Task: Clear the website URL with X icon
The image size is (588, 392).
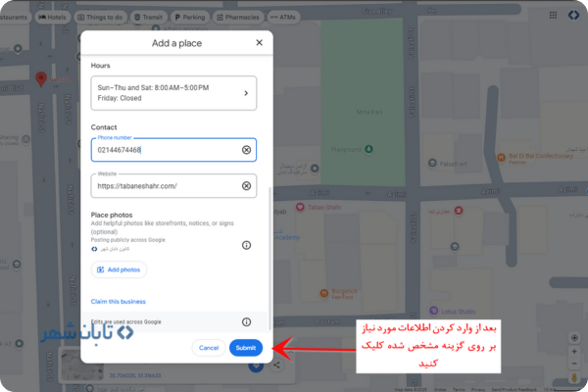Action: coord(246,186)
